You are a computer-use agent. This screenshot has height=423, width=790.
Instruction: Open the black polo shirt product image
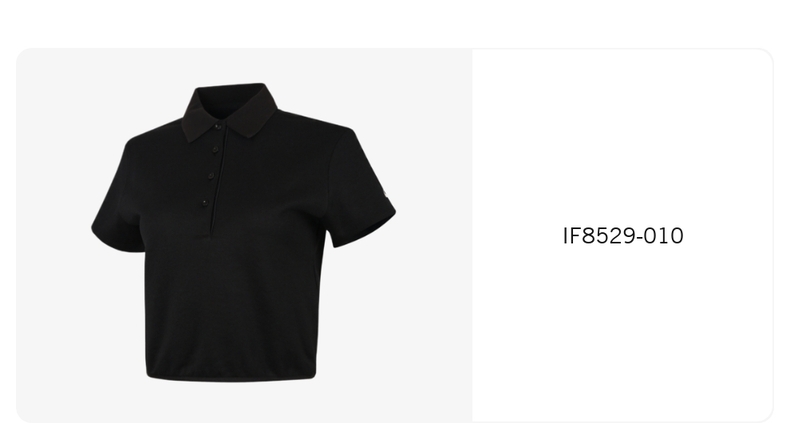point(244,235)
